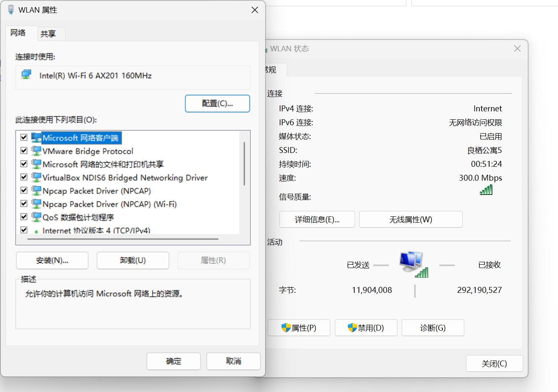Click the 300.0 Mbps speed value

[480, 178]
